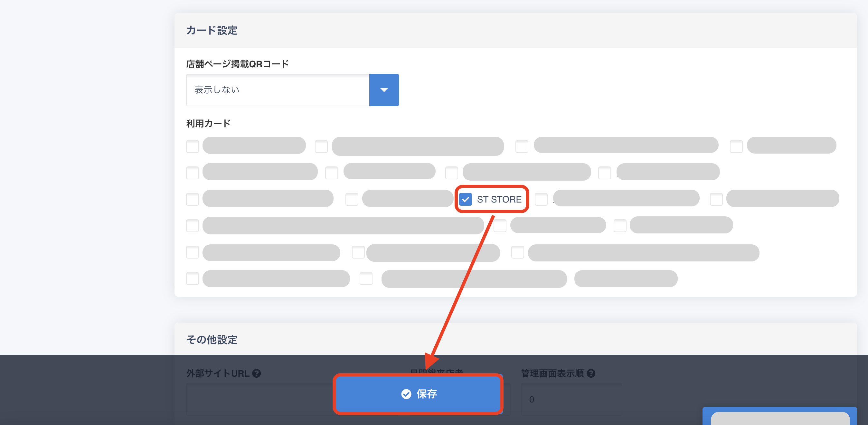Click the 店舗ページ掲載QRコード label
Image resolution: width=868 pixels, height=425 pixels.
point(237,64)
